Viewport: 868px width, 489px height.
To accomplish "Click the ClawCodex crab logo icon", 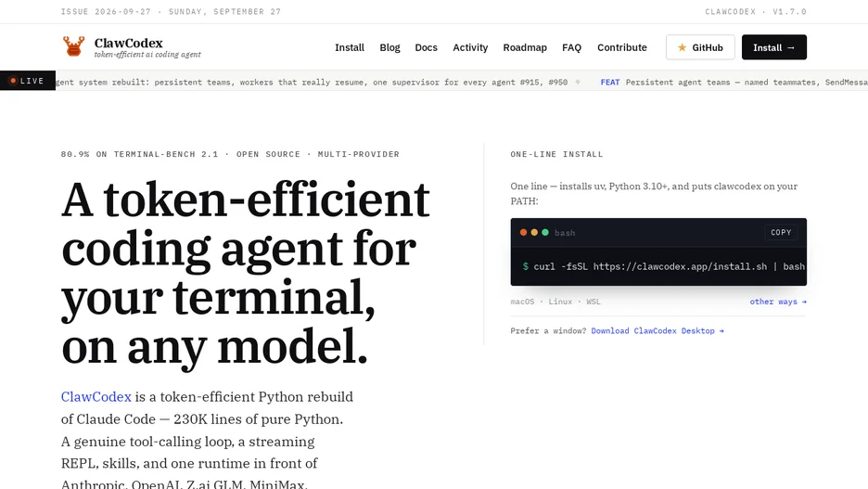I will coord(73,46).
